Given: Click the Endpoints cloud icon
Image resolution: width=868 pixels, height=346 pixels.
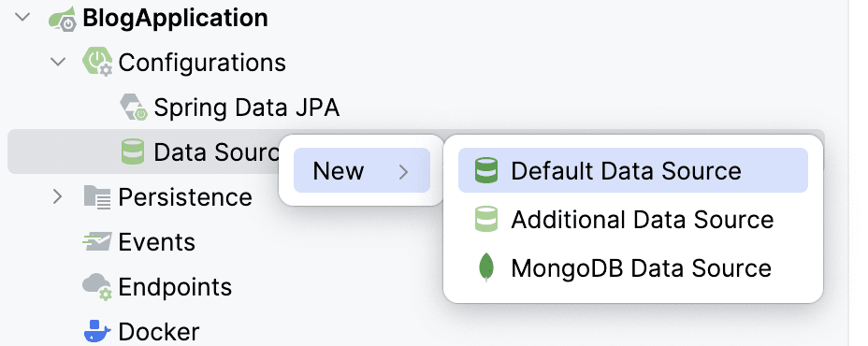Looking at the screenshot, I should tap(97, 287).
